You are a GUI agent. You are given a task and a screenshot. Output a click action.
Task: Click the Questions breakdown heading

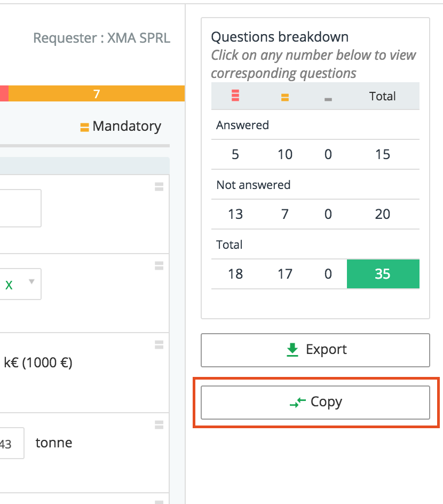pyautogui.click(x=280, y=37)
